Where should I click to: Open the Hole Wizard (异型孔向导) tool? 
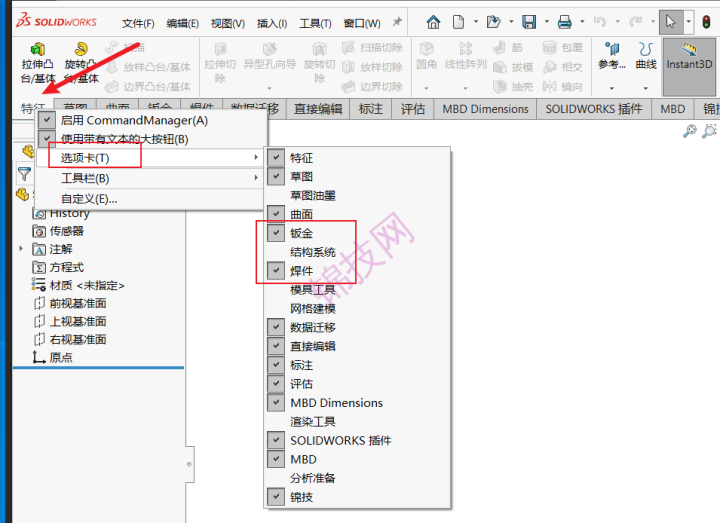270,49
